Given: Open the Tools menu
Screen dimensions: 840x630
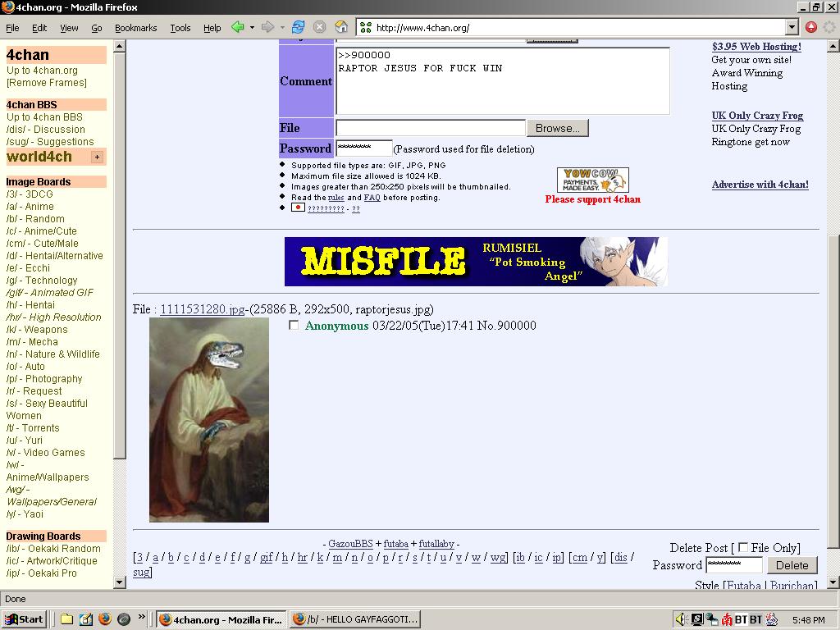Looking at the screenshot, I should pyautogui.click(x=180, y=28).
